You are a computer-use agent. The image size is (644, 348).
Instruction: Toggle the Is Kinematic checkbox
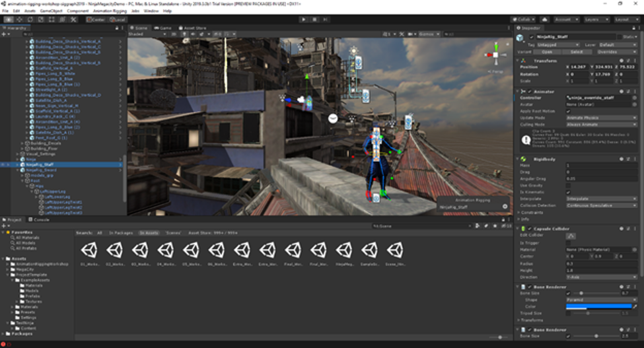(569, 192)
